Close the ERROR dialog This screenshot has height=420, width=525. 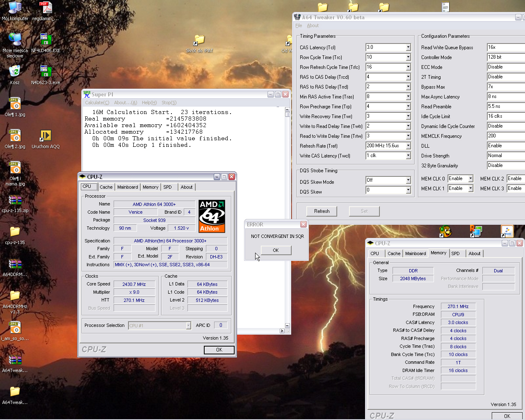pos(304,224)
